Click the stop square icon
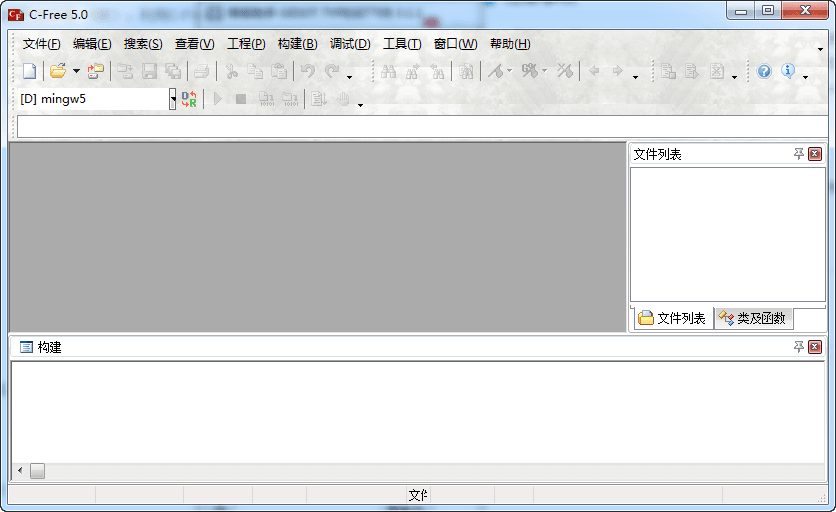The image size is (836, 512). point(241,99)
